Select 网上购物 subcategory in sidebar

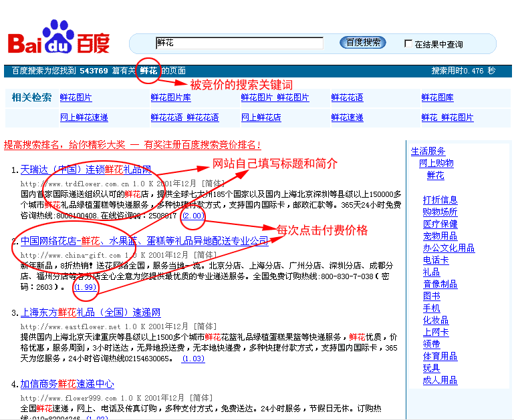(436, 164)
